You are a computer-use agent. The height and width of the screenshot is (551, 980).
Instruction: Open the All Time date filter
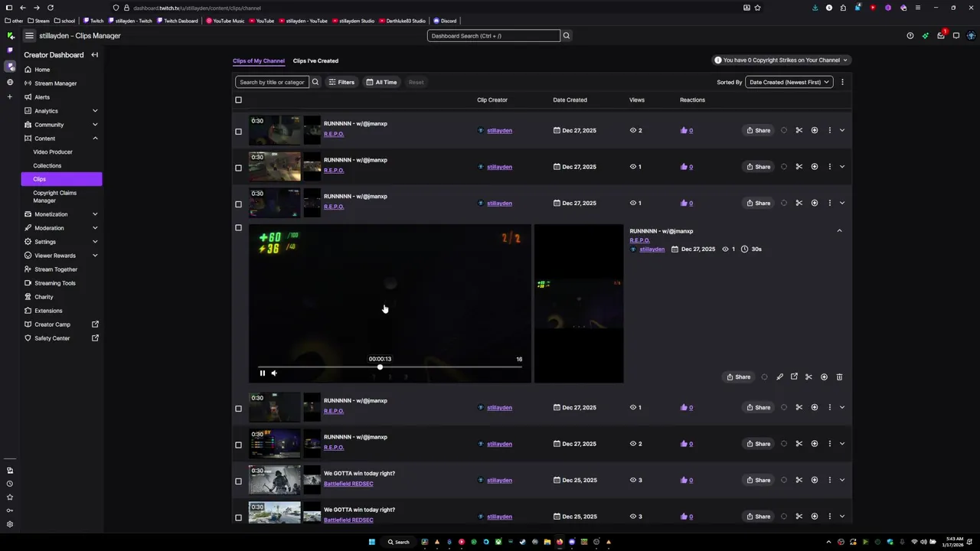point(381,82)
